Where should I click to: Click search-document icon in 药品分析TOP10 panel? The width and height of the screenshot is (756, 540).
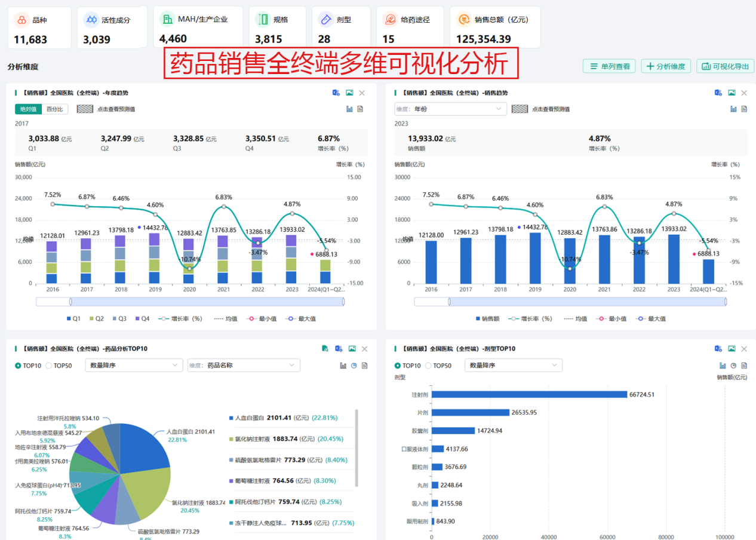tap(325, 348)
